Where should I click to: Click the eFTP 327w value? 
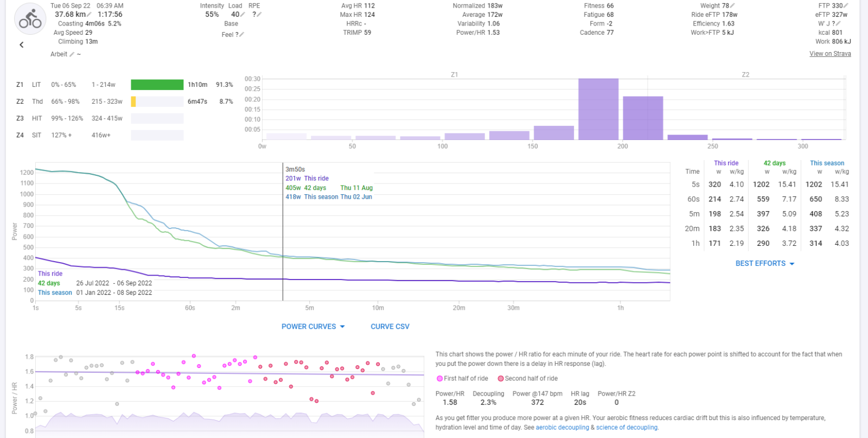click(x=840, y=15)
